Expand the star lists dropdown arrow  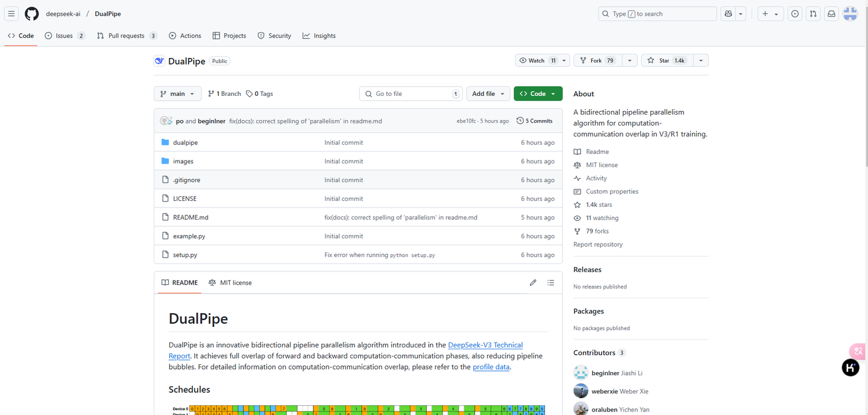(700, 60)
